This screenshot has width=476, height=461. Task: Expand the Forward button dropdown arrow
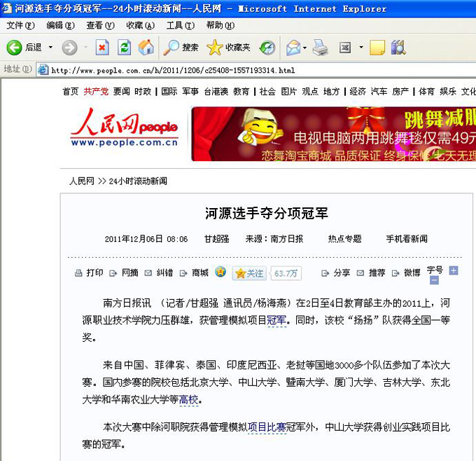pyautogui.click(x=85, y=48)
